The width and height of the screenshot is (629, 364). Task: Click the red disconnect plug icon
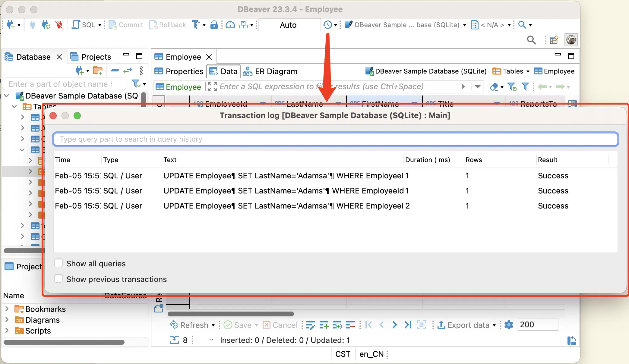pyautogui.click(x=59, y=25)
